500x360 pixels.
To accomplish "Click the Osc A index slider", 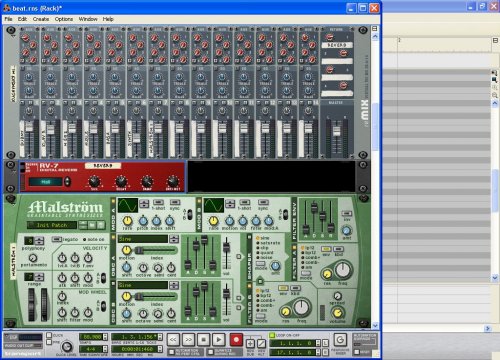I will (x=156, y=250).
